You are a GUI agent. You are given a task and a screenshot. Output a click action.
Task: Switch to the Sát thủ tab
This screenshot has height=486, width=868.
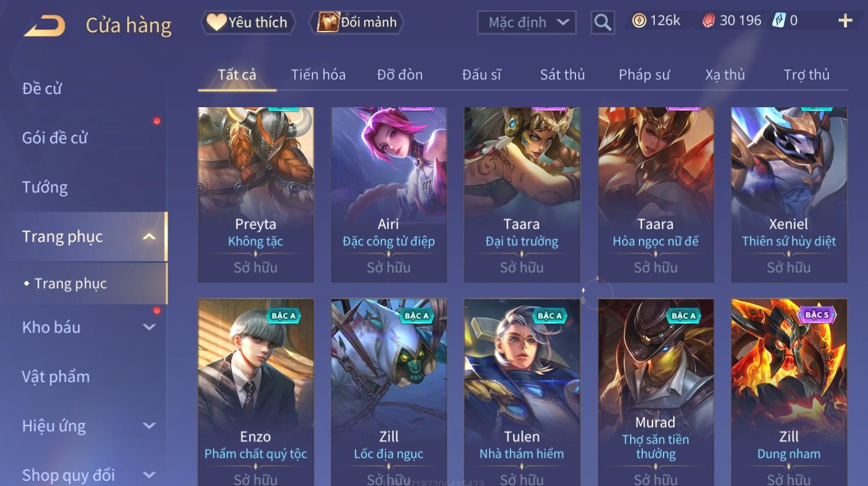tap(562, 74)
